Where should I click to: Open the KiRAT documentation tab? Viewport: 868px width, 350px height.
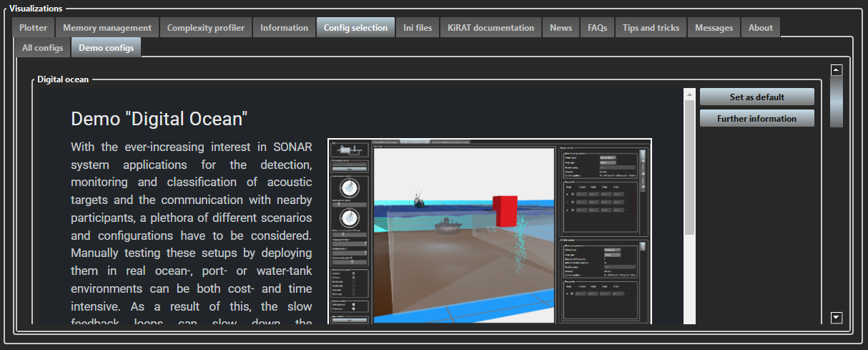490,28
